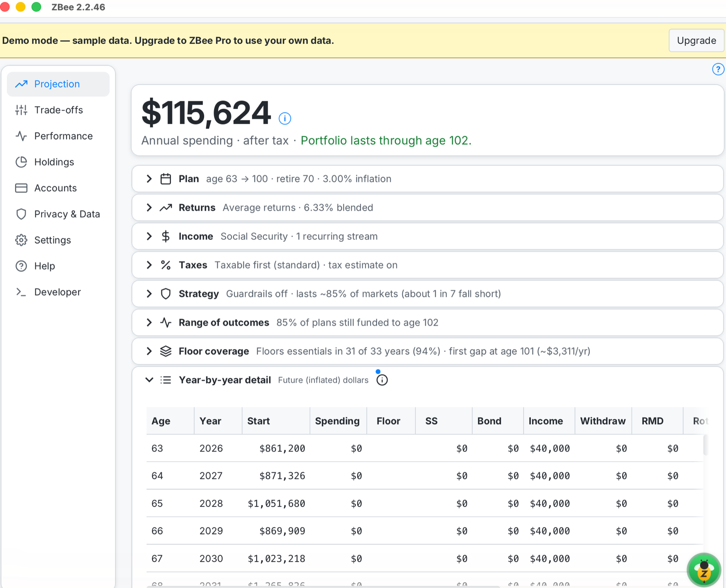Open the Help page label
This screenshot has height=588, width=726.
[45, 266]
